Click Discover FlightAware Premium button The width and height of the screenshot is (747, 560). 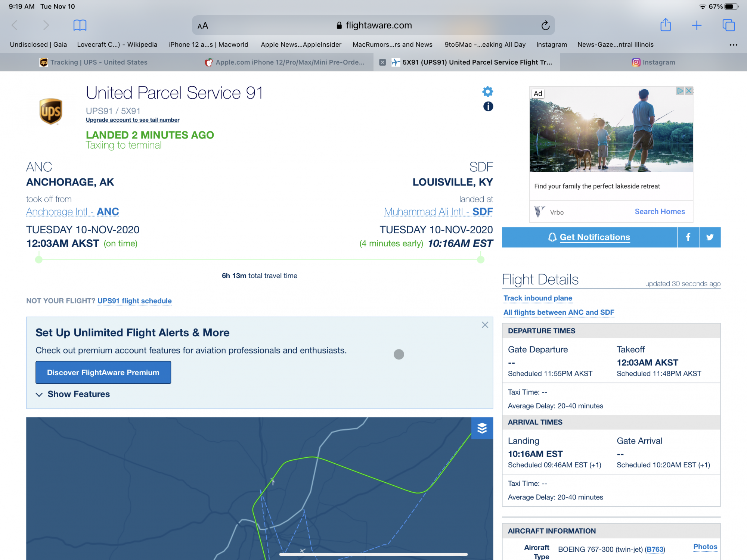(103, 373)
